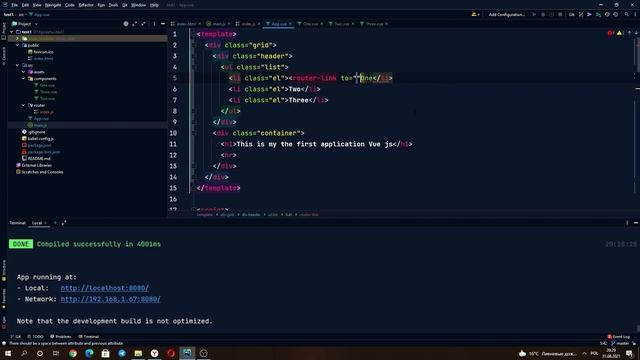
Task: Open Telegram from the taskbar
Action: (x=122, y=353)
